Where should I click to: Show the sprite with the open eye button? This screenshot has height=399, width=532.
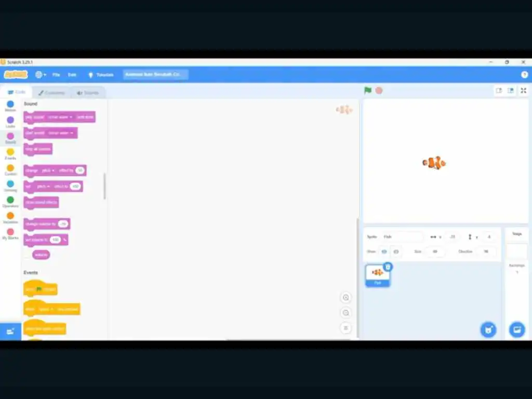pos(384,252)
